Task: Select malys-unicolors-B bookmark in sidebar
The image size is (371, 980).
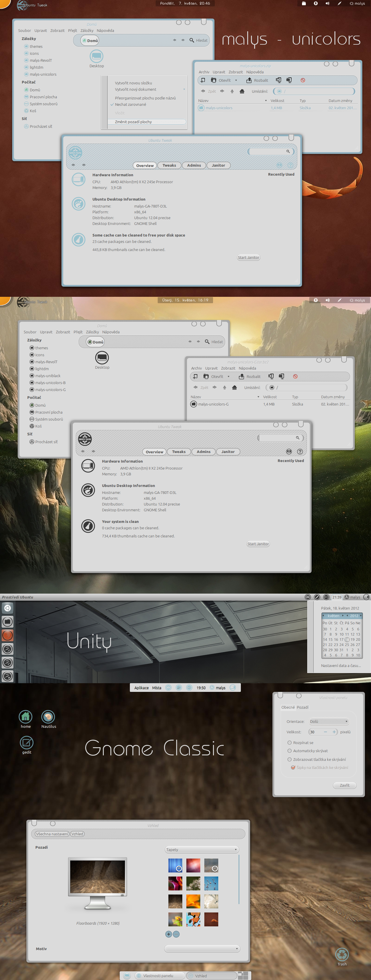Action: coord(48,383)
